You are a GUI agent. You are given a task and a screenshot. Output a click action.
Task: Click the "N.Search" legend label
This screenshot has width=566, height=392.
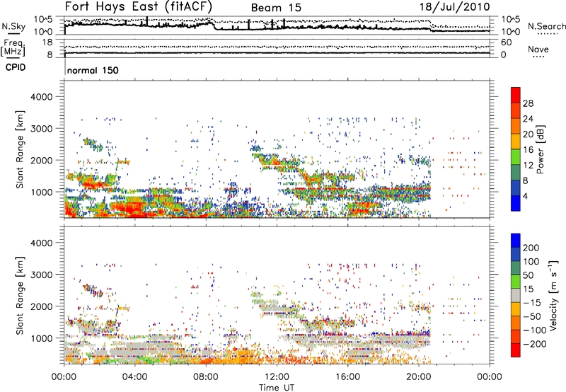pyautogui.click(x=547, y=26)
